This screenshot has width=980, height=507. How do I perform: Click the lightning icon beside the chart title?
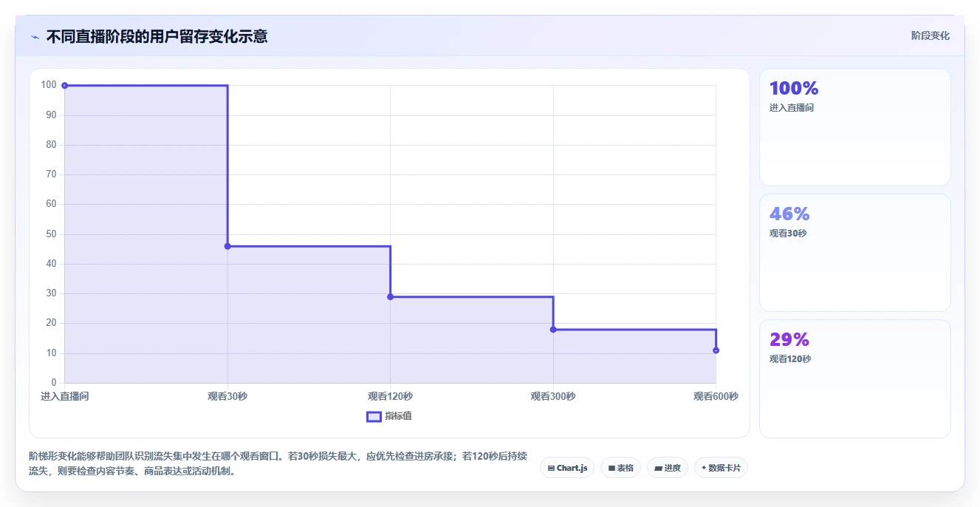pyautogui.click(x=35, y=37)
